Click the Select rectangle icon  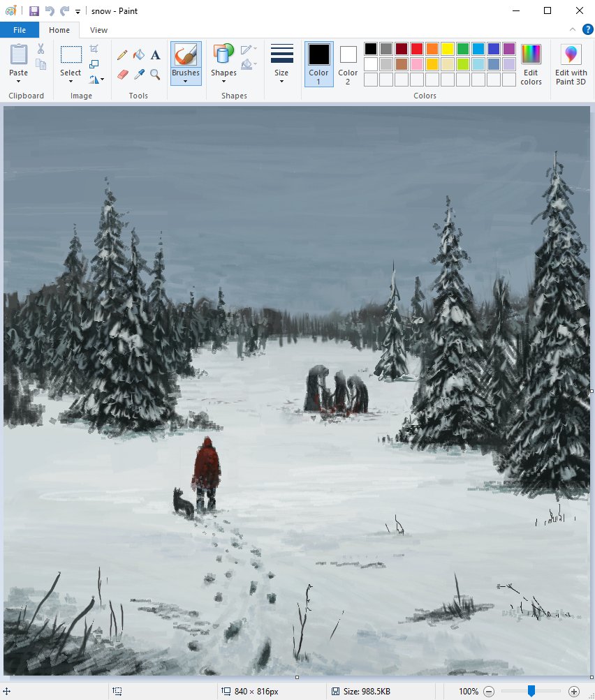click(71, 55)
